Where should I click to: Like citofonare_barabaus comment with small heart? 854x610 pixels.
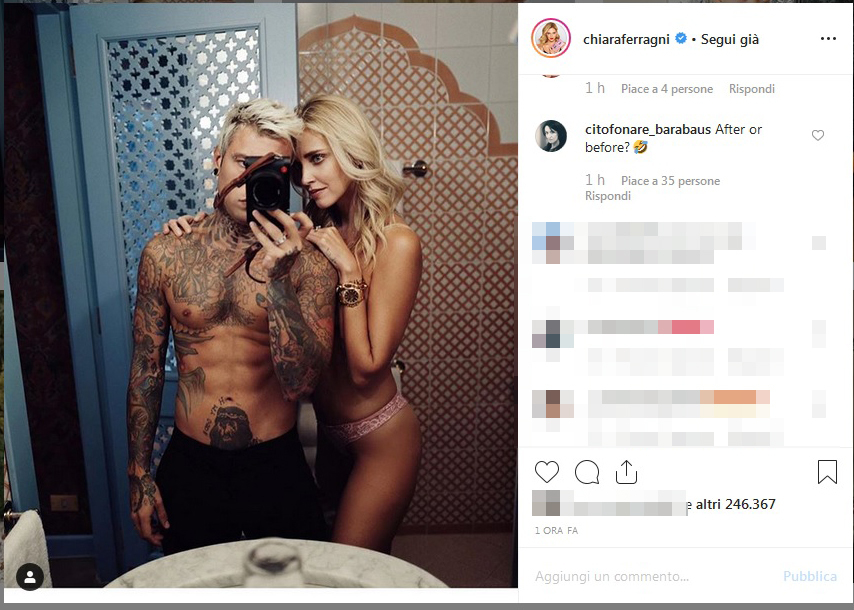pos(818,135)
